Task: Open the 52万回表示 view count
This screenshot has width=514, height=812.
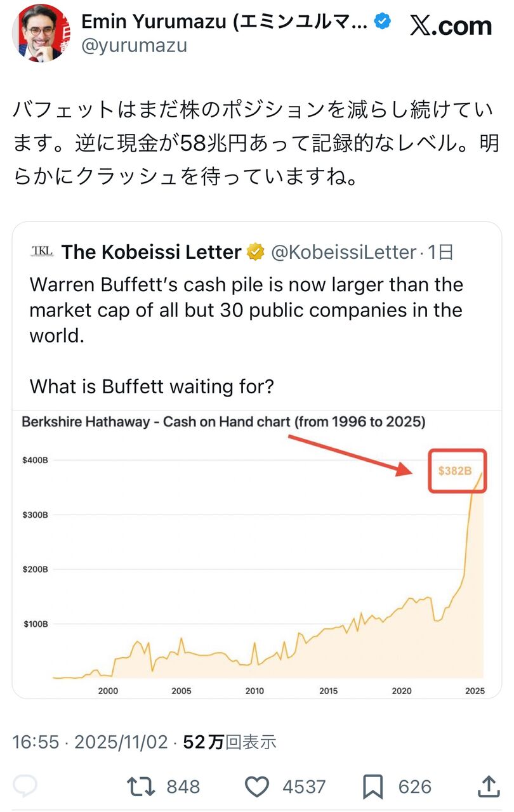Action: click(230, 742)
